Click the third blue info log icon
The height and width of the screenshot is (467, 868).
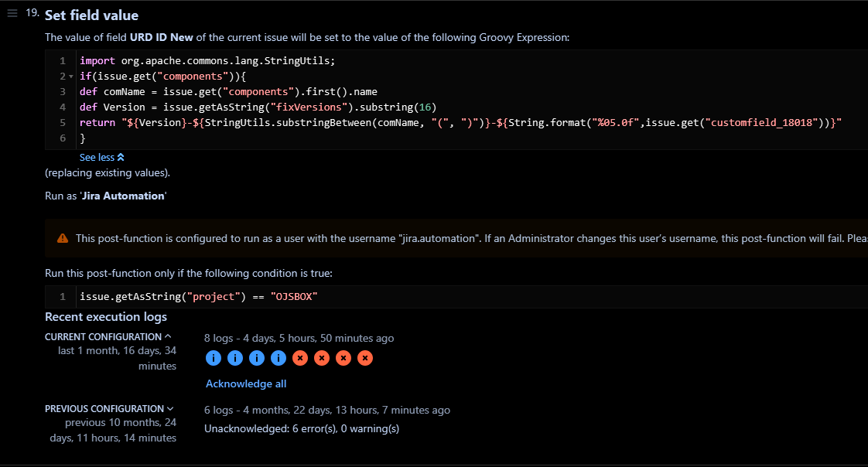point(256,358)
